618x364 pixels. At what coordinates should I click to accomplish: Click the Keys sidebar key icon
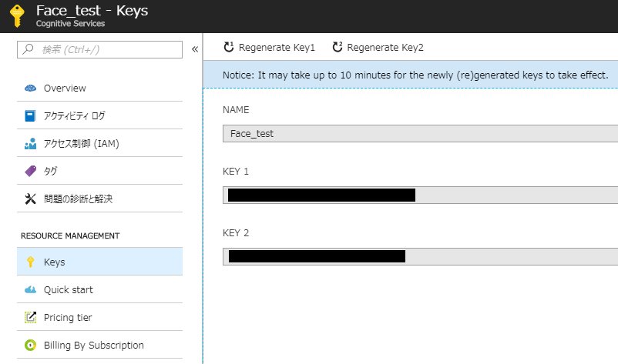tap(30, 262)
